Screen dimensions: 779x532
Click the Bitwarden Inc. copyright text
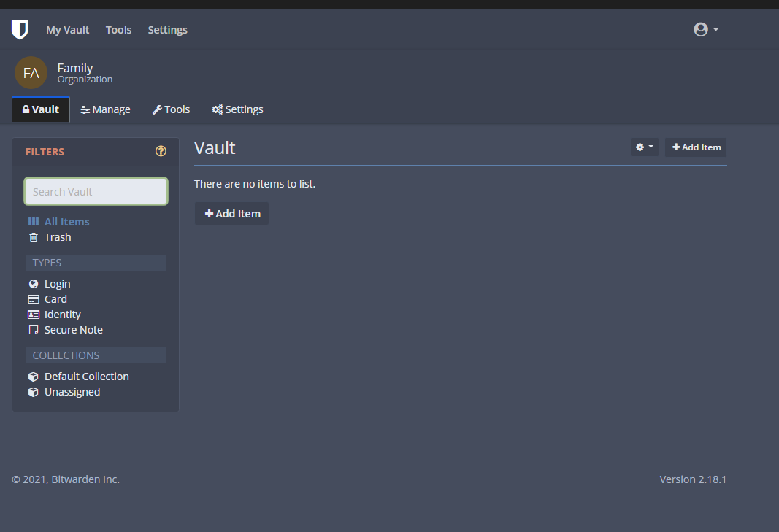[66, 479]
